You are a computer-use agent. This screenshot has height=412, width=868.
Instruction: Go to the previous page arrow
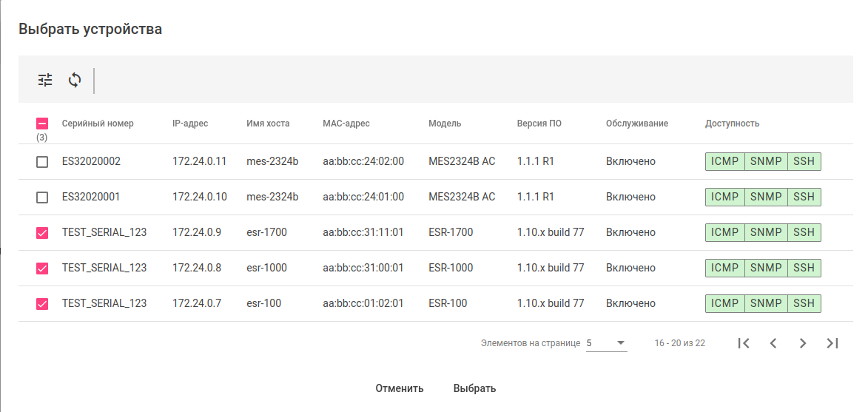tap(773, 343)
